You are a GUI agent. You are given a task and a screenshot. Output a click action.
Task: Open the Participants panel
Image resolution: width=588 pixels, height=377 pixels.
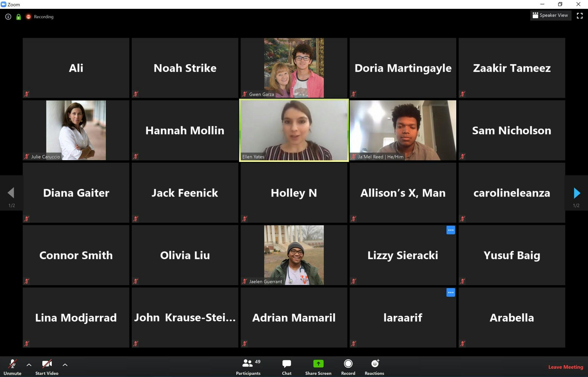pyautogui.click(x=248, y=366)
